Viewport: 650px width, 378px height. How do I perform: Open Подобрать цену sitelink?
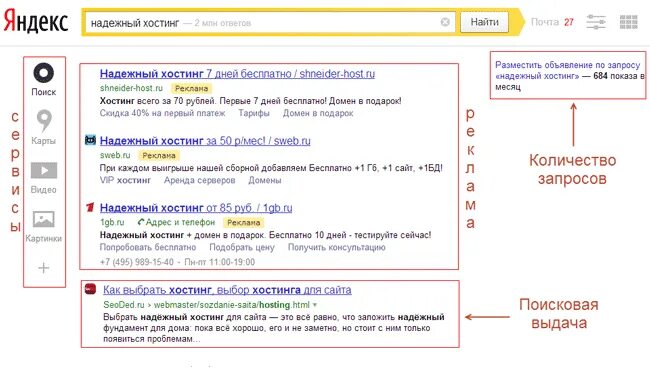[242, 247]
